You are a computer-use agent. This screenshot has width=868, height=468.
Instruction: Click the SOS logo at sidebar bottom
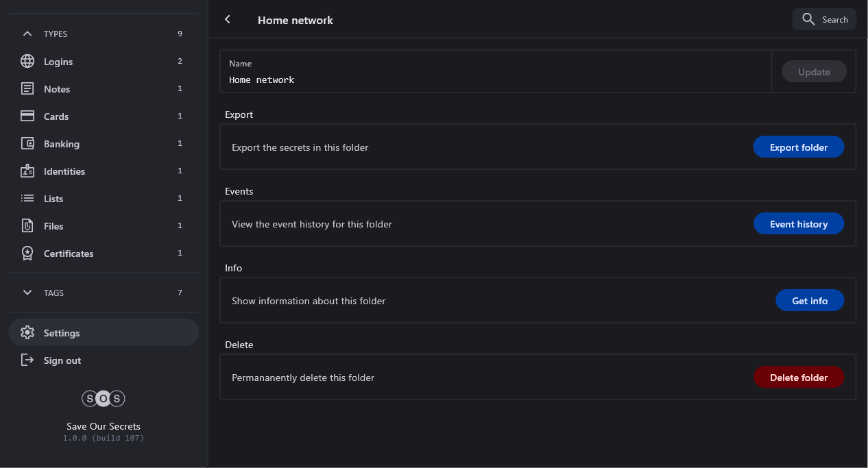[x=104, y=398]
